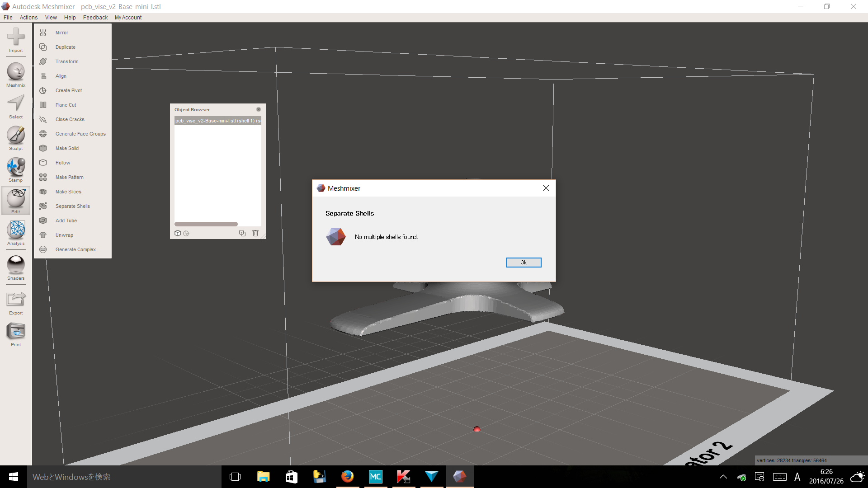Viewport: 868px width, 488px height.
Task: Open the MyAccount menu
Action: click(x=128, y=18)
